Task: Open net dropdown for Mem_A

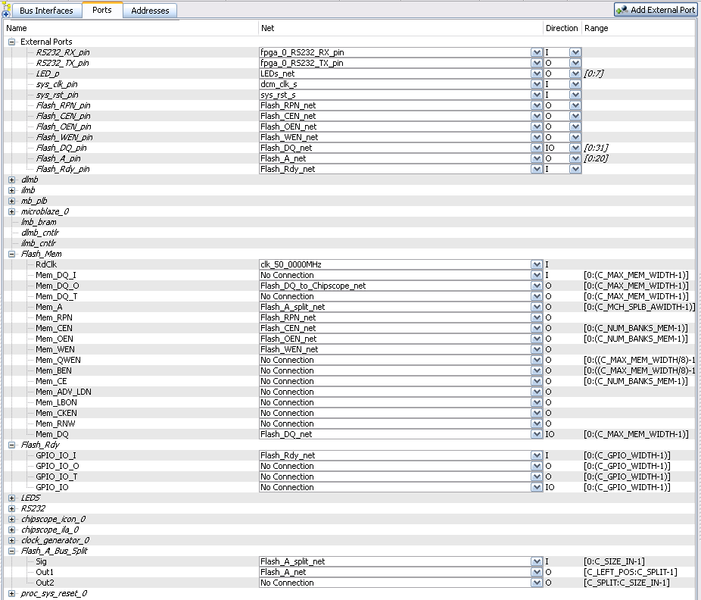Action: coord(536,307)
